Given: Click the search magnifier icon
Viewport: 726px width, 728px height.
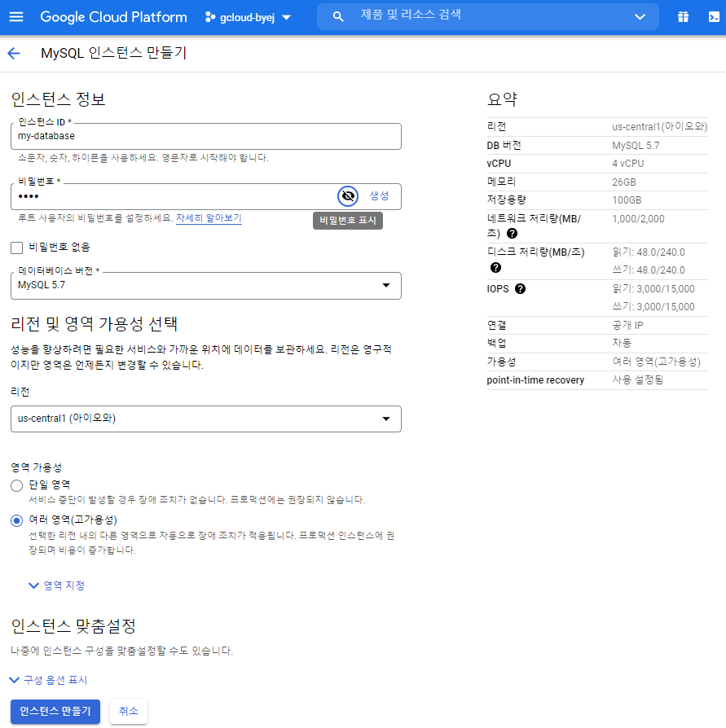Looking at the screenshot, I should 338,17.
